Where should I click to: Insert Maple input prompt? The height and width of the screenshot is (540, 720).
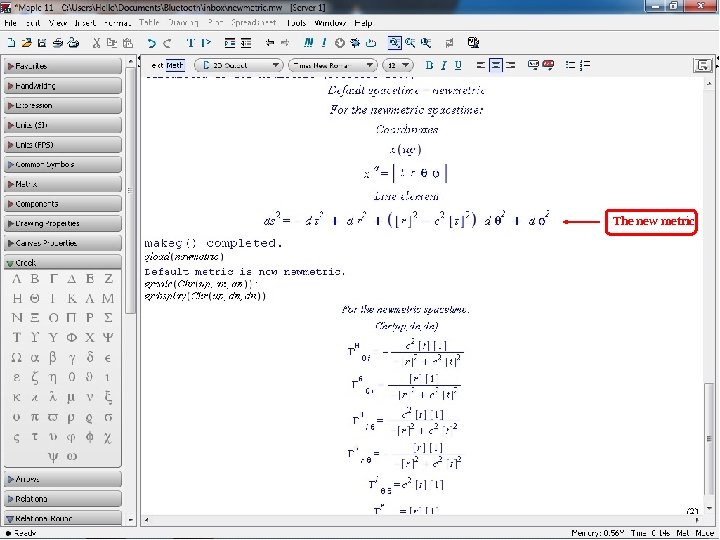[206, 43]
